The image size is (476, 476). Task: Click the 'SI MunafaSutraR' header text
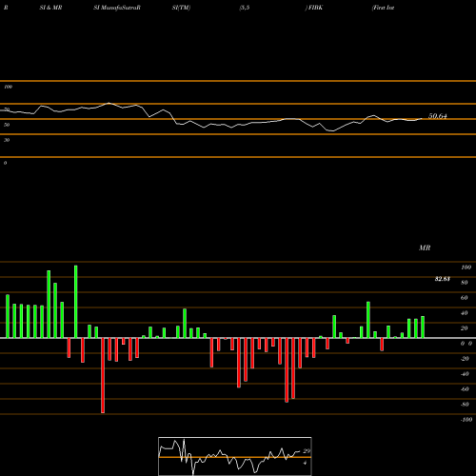[117, 8]
